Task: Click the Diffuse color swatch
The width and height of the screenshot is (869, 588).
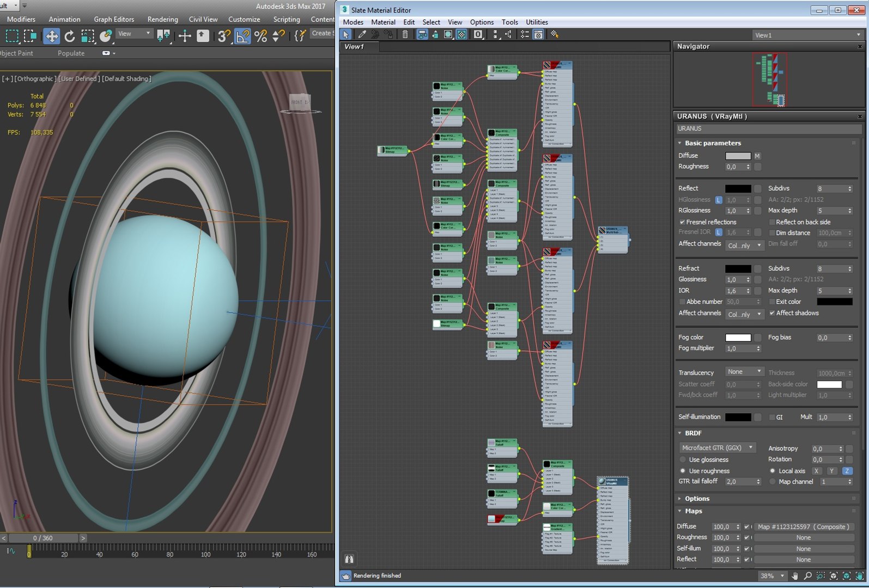Action: 738,156
